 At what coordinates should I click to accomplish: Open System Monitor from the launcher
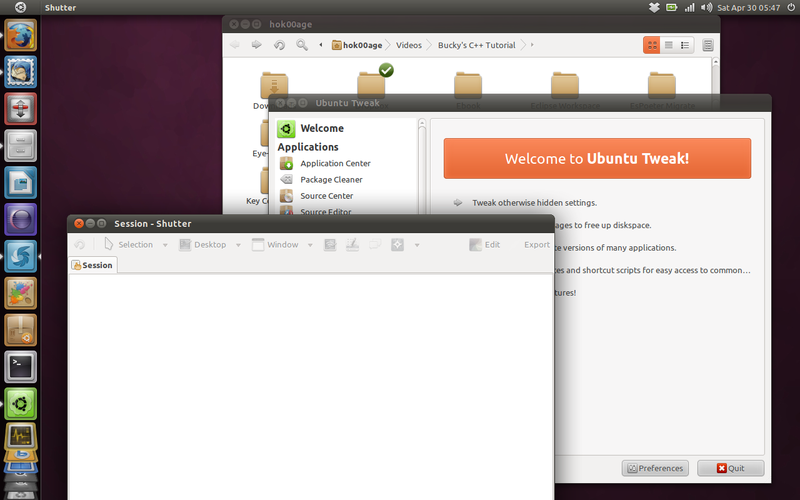20,436
